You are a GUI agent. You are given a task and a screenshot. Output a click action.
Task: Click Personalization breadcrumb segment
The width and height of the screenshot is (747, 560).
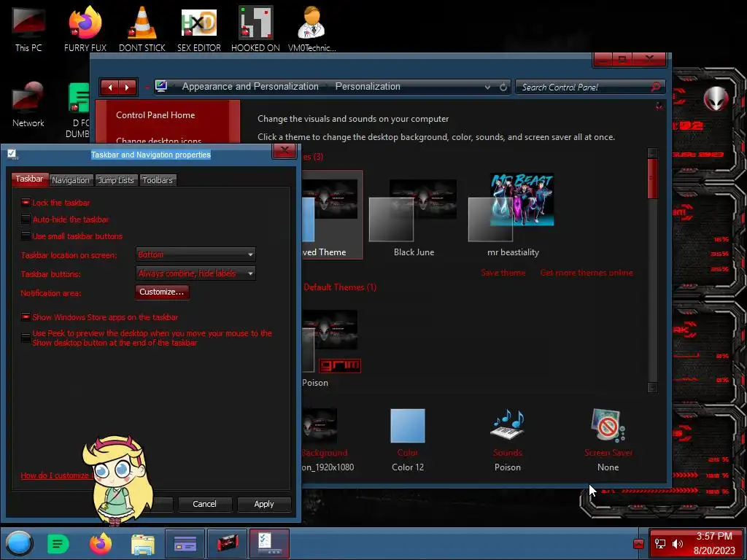pos(368,87)
